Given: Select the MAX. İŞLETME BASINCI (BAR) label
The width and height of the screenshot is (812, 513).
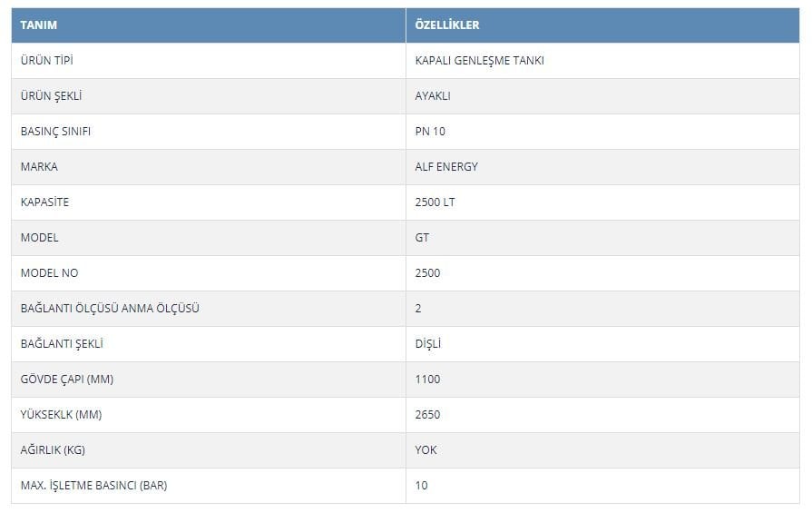Looking at the screenshot, I should (x=93, y=486).
